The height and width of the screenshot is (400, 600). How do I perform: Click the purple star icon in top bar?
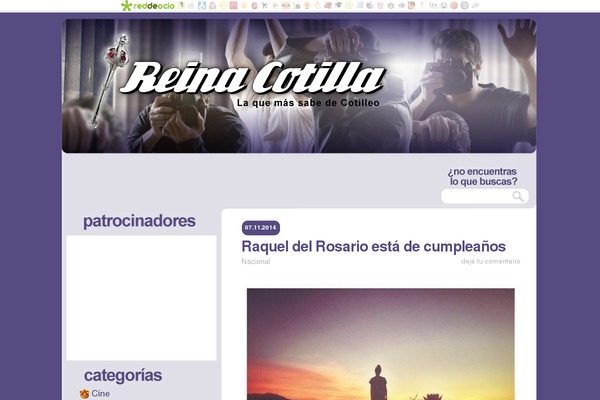[401, 5]
